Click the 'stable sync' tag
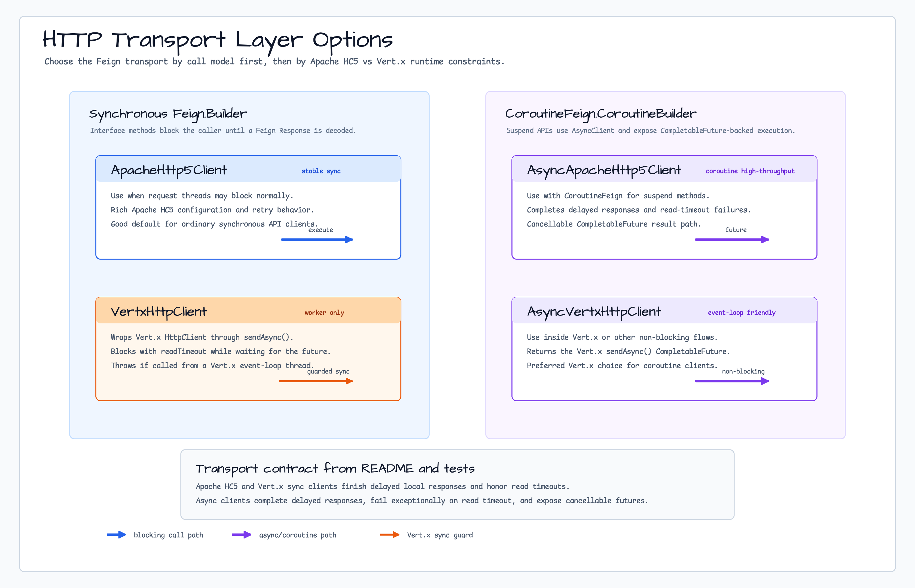Screen dimensions: 915x588 321,171
